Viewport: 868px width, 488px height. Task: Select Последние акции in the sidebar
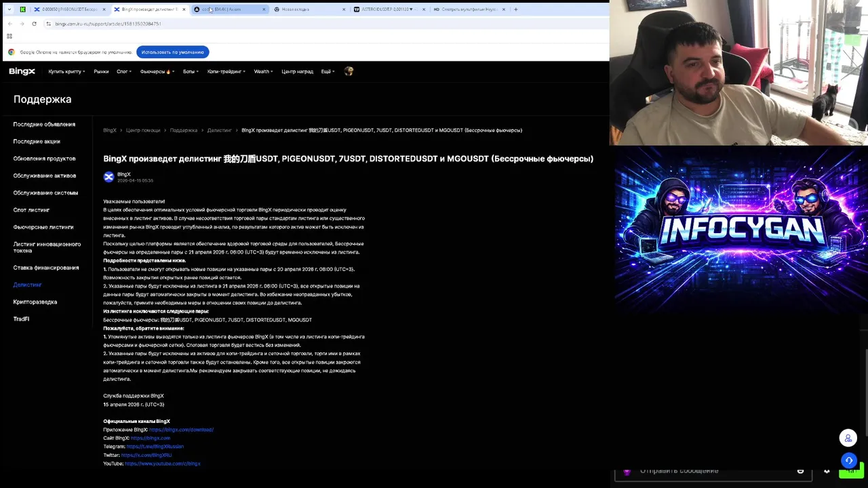pyautogui.click(x=37, y=142)
